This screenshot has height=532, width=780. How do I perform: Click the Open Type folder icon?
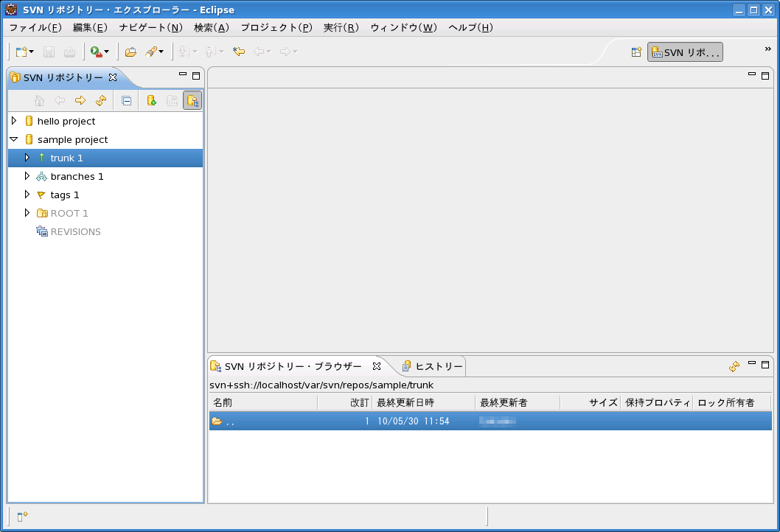tap(130, 52)
